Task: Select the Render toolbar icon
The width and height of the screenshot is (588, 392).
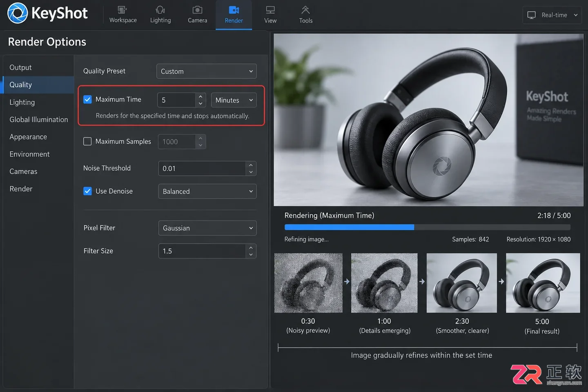Action: point(234,15)
